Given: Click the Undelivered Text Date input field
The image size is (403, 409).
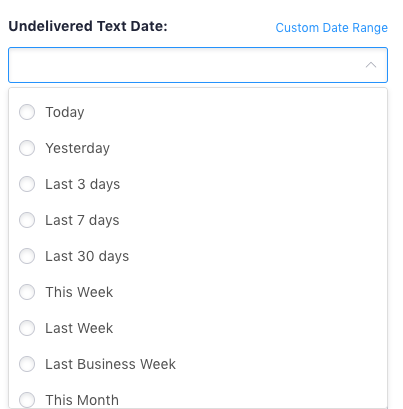Looking at the screenshot, I should 198,65.
